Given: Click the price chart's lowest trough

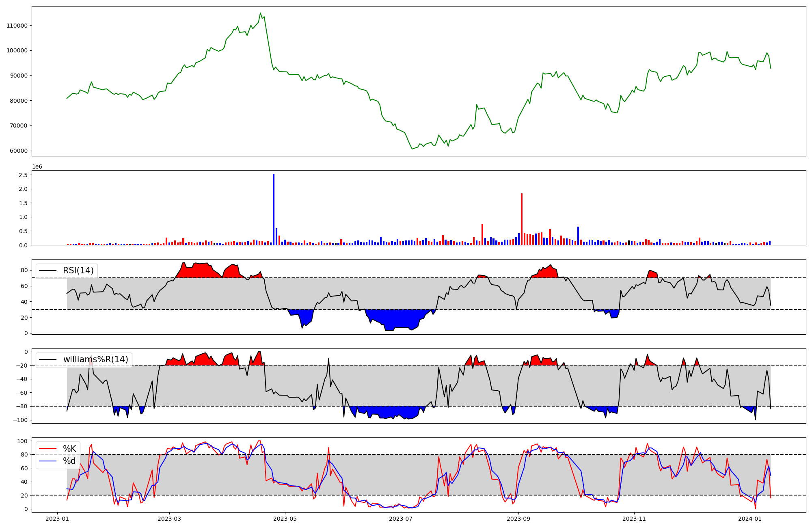Looking at the screenshot, I should click(412, 149).
